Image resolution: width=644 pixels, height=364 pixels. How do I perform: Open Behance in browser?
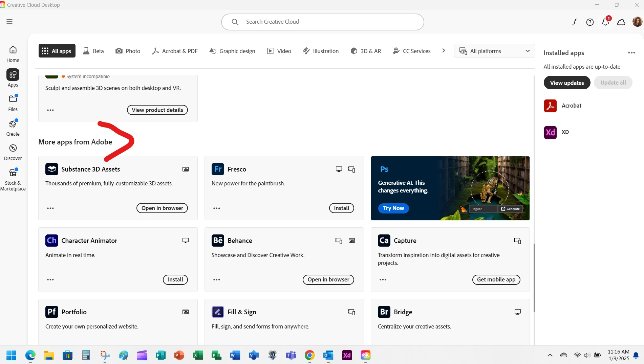(328, 279)
